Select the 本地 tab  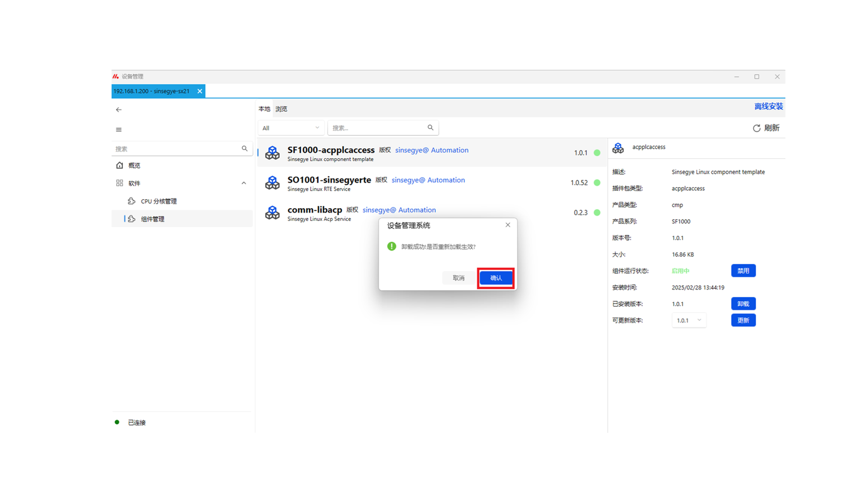264,109
